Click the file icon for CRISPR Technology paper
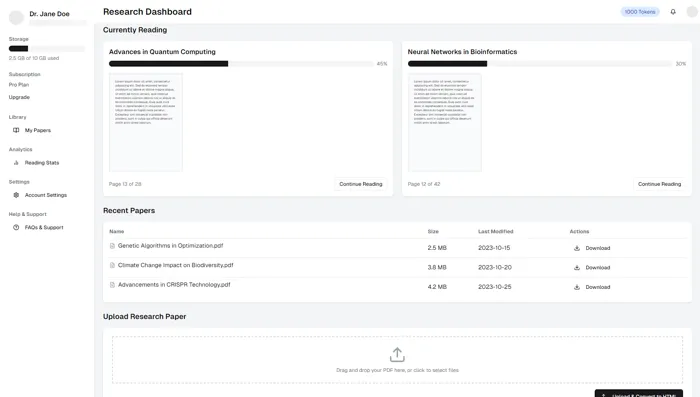 [x=112, y=285]
